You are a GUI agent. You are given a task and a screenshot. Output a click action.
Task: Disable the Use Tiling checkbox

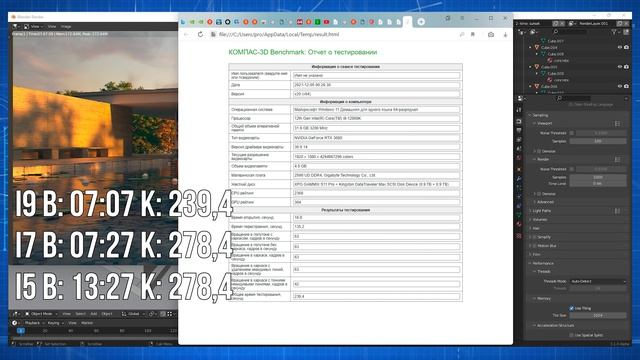(571, 308)
